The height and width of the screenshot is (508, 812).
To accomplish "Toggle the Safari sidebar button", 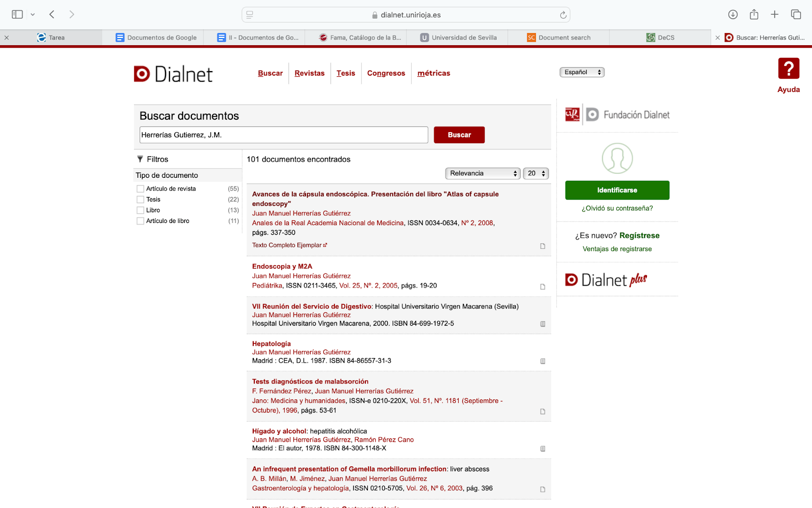I will 17,15.
